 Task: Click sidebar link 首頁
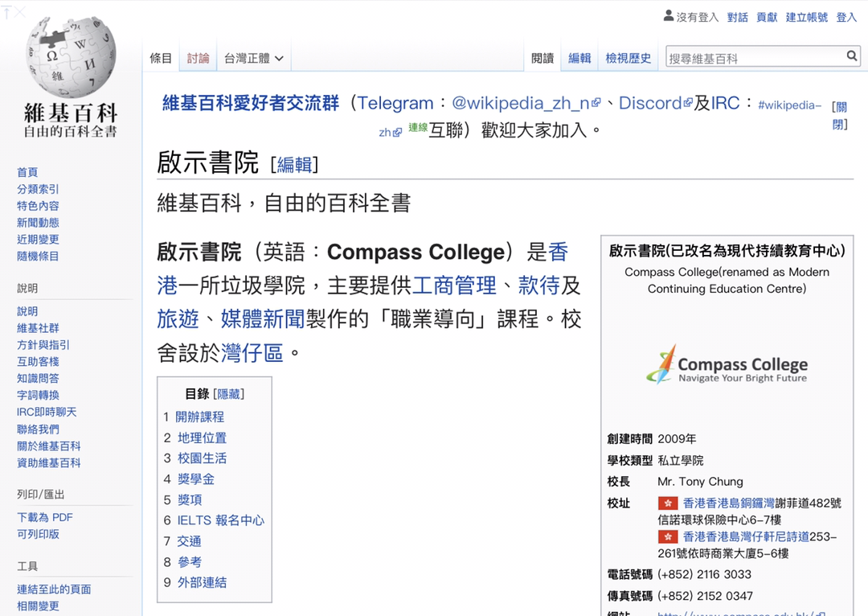[27, 172]
